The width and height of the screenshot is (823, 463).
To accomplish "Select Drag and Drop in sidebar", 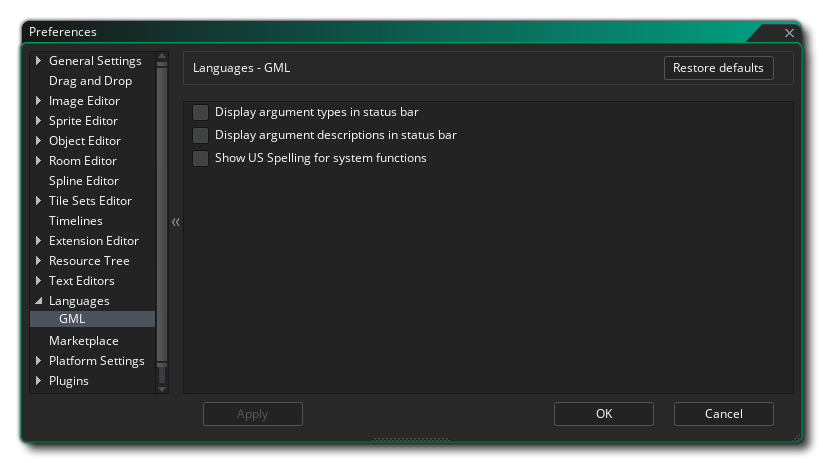I will pyautogui.click(x=90, y=81).
